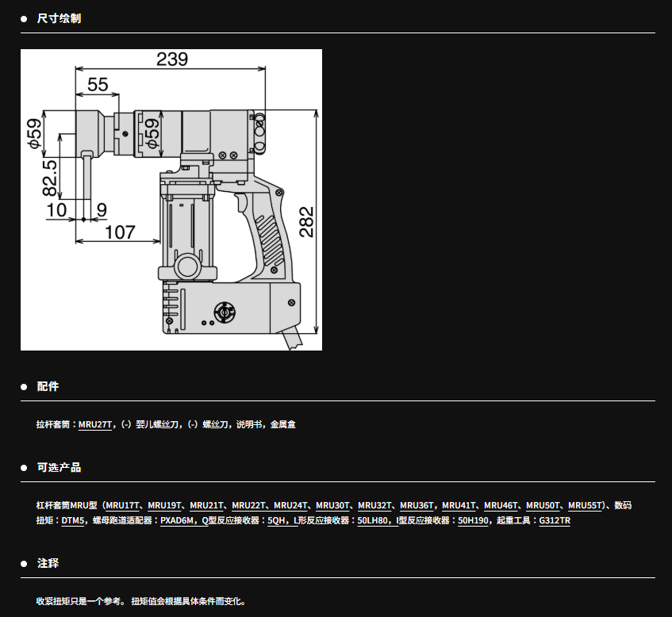Select the MRU32T link
Viewport: 672px width, 617px height.
[x=375, y=505]
